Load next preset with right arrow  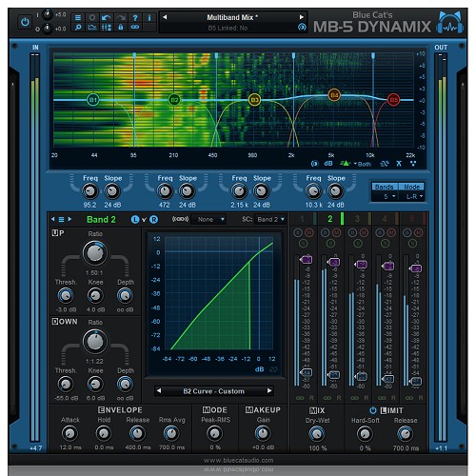[301, 17]
